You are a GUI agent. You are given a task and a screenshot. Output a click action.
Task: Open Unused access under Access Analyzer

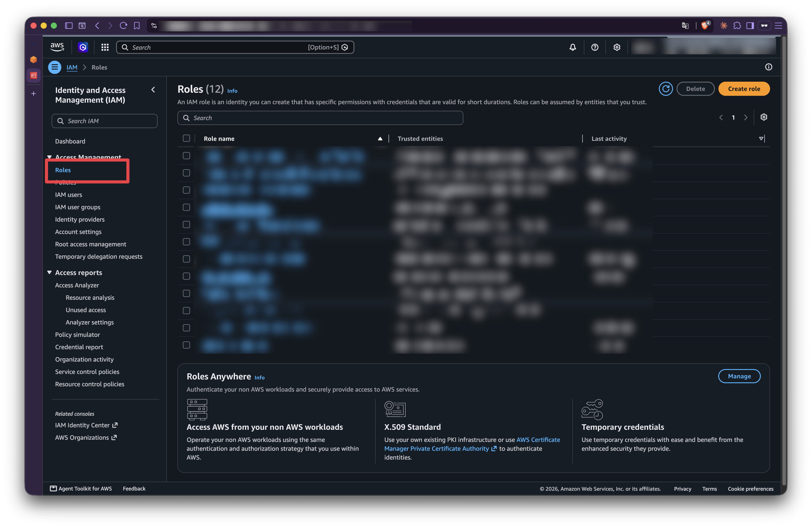tap(86, 310)
